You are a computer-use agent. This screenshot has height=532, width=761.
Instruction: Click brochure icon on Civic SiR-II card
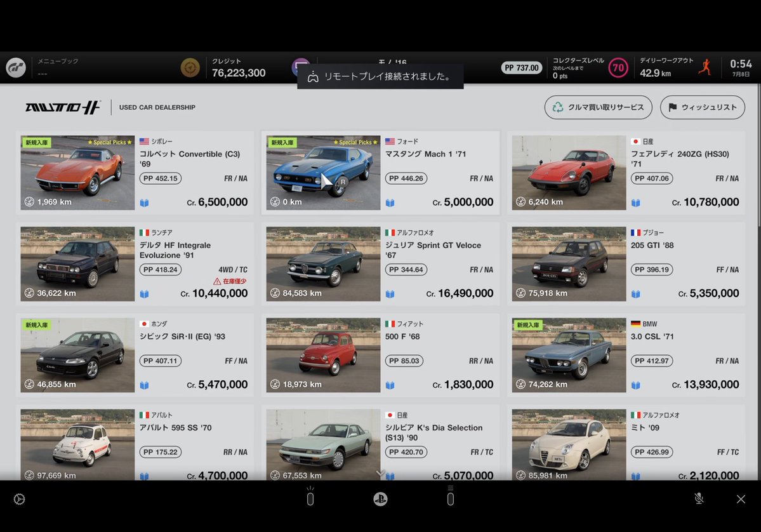click(144, 385)
